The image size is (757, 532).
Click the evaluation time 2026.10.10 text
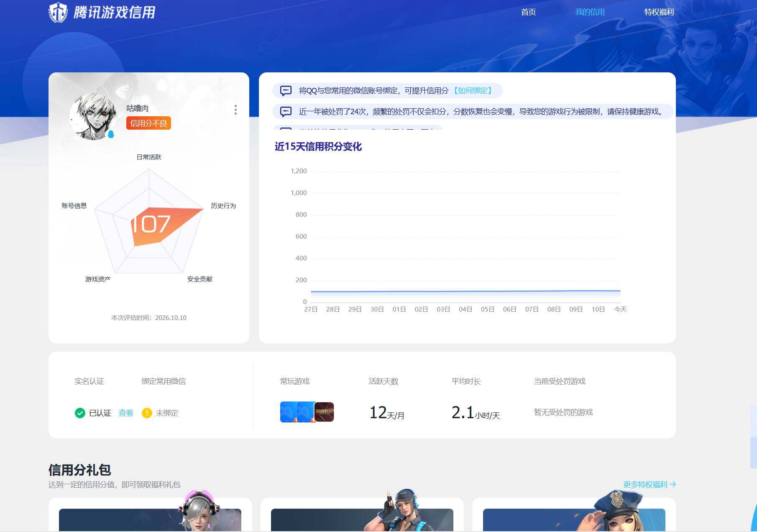click(x=149, y=317)
